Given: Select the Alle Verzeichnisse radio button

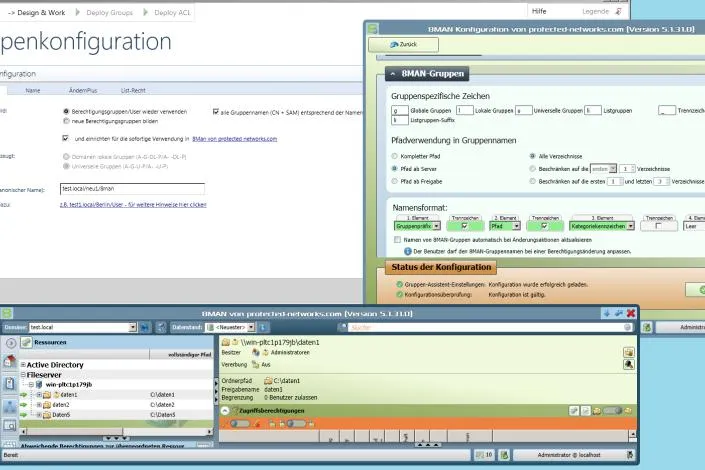Looking at the screenshot, I should (x=532, y=156).
